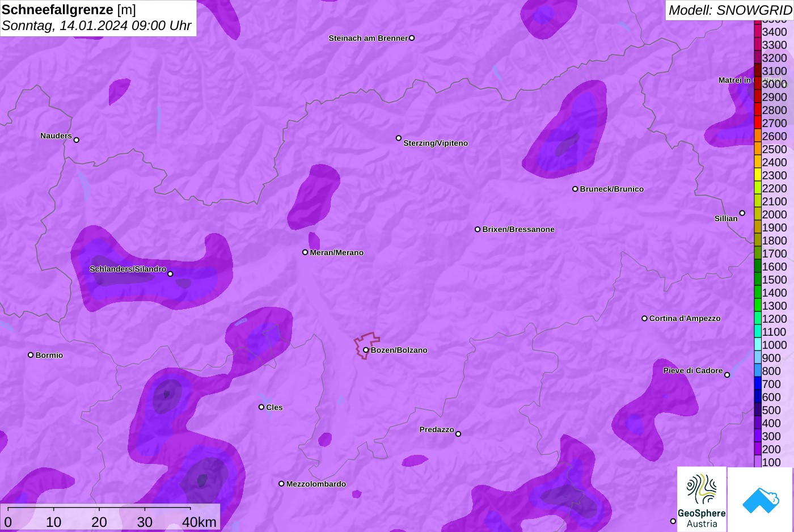Click the 40km scale bar label
Image resolution: width=794 pixels, height=532 pixels.
(x=199, y=522)
